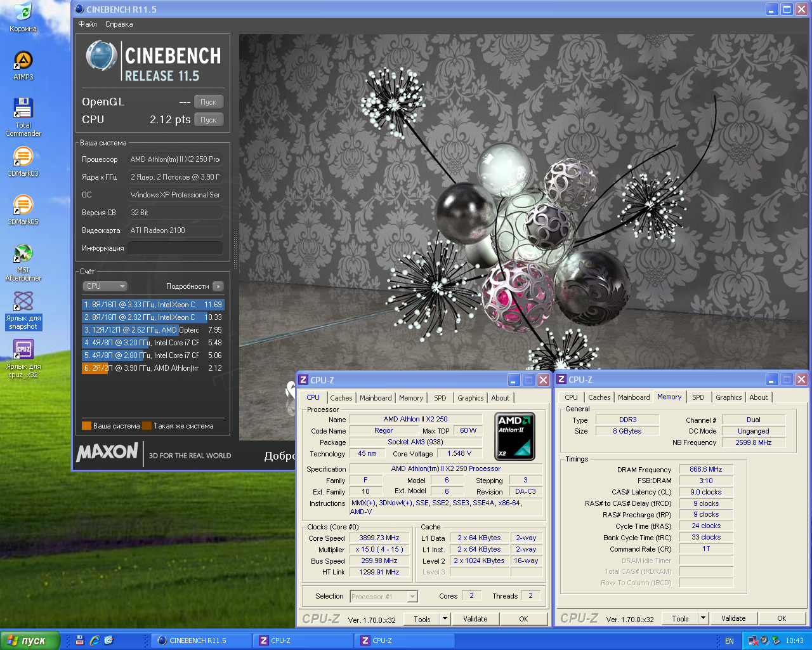Click Tools button in left CPU-Z
Screen dimensions: 812x650
[x=422, y=619]
